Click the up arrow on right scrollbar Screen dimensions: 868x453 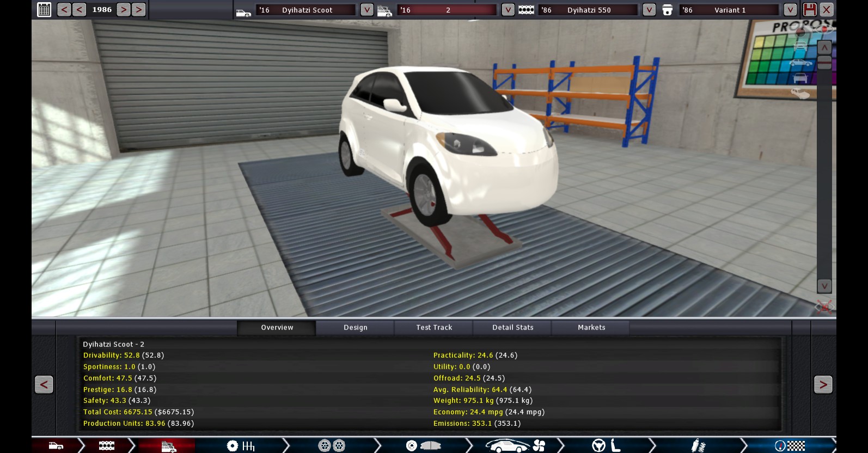[824, 47]
